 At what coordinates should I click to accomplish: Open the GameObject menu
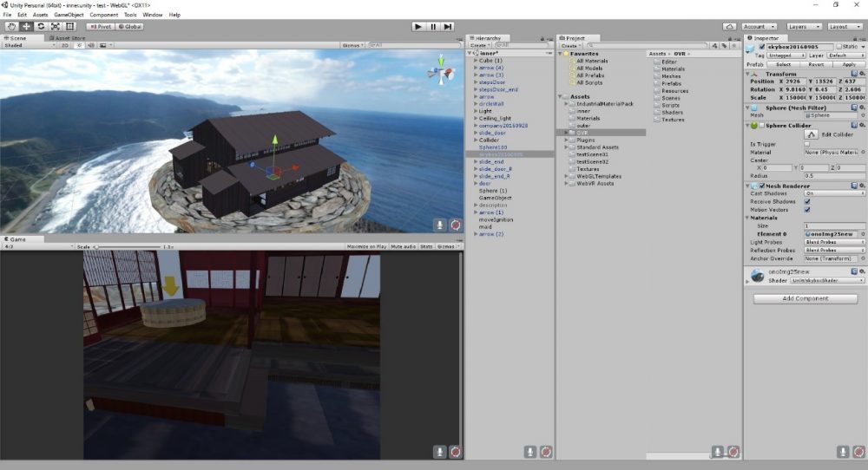[69, 15]
